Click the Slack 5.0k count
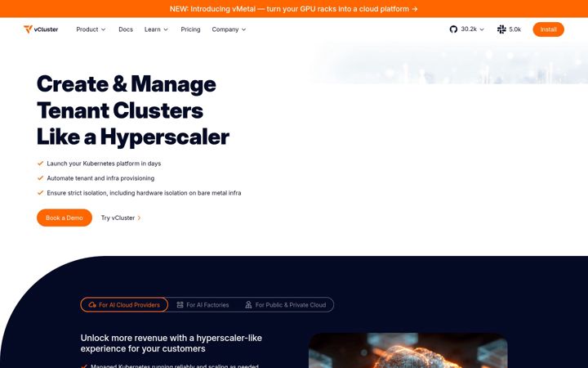The width and height of the screenshot is (588, 368). click(514, 29)
